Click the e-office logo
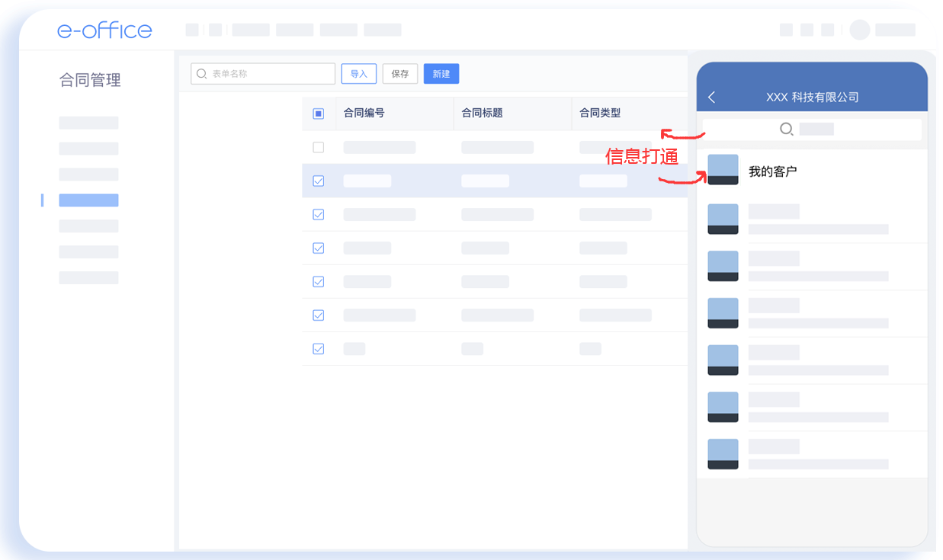Image resolution: width=943 pixels, height=560 pixels. pos(104,30)
